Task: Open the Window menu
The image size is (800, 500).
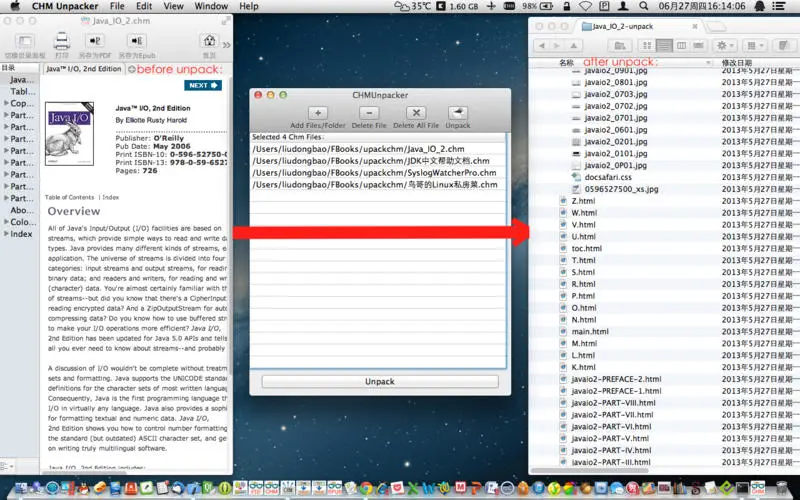Action: click(211, 6)
